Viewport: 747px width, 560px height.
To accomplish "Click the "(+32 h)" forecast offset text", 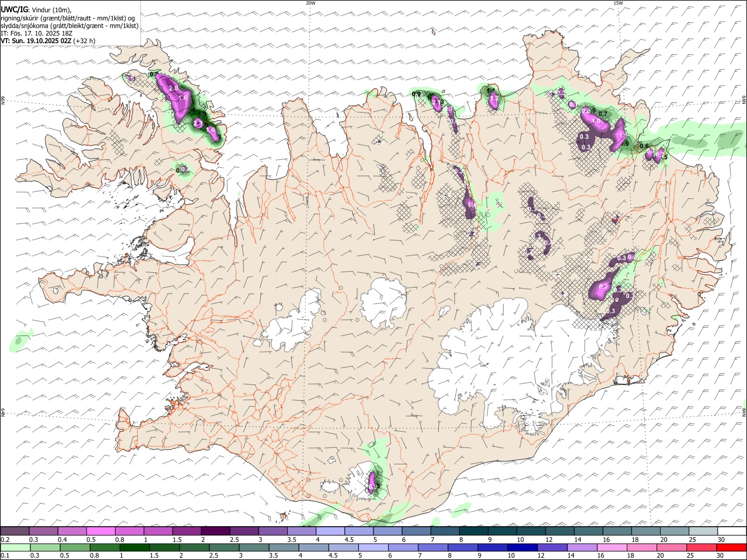I will pos(85,41).
